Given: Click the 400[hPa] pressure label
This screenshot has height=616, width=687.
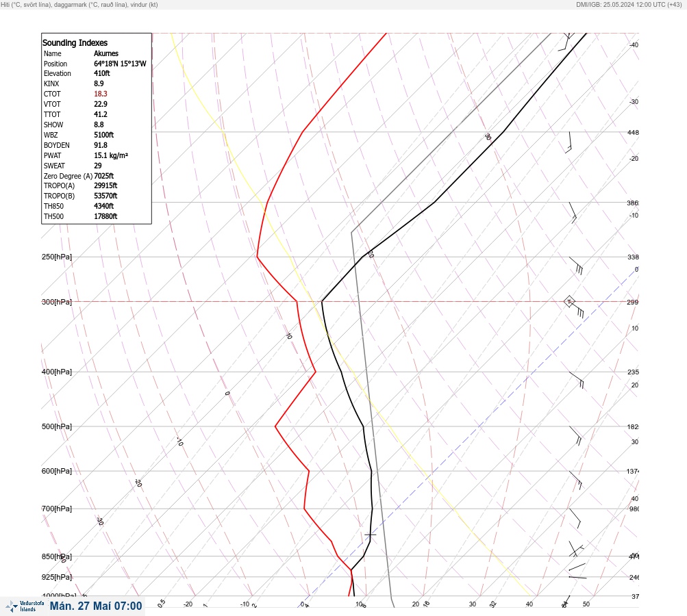Looking at the screenshot, I should pyautogui.click(x=57, y=372).
